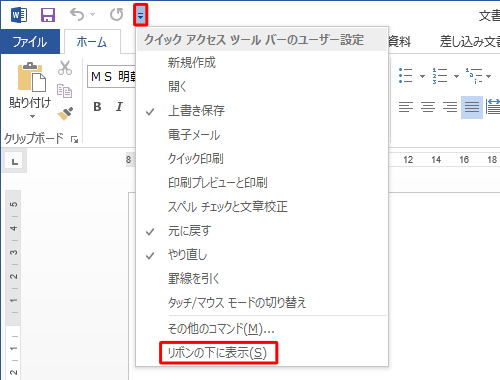Close the Customize Quick Access Toolbar dropdown button
Viewport: 500px width, 380px height.
(x=140, y=15)
